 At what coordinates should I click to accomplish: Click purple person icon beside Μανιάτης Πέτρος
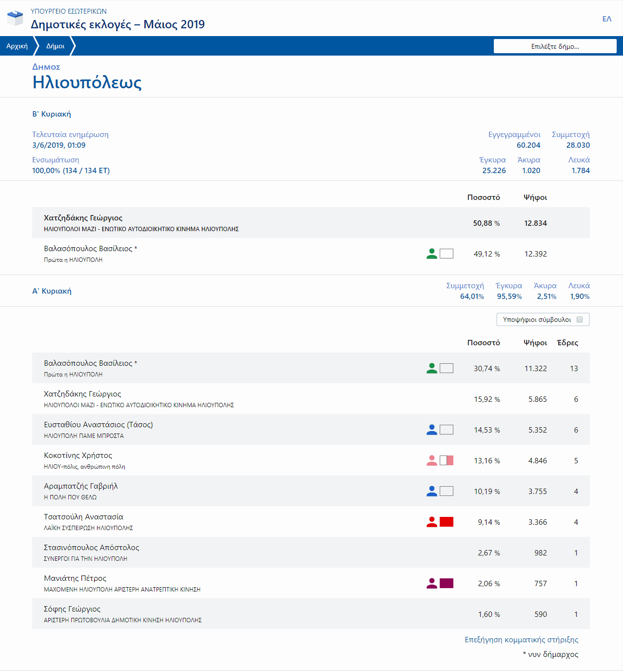pos(431,583)
